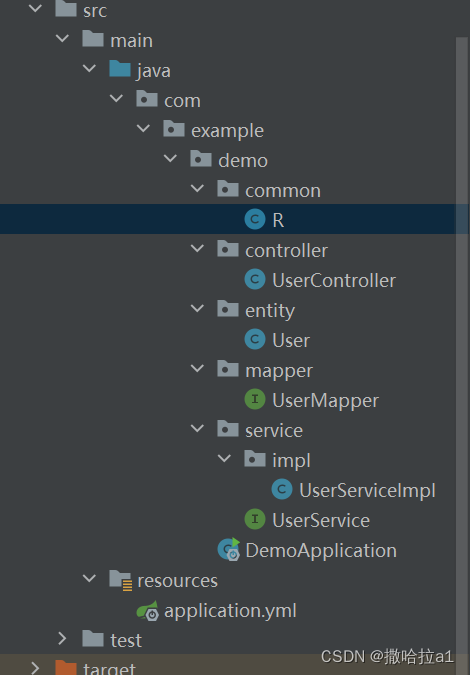This screenshot has height=675, width=470.
Task: Collapse the controller package chevron
Action: click(198, 248)
